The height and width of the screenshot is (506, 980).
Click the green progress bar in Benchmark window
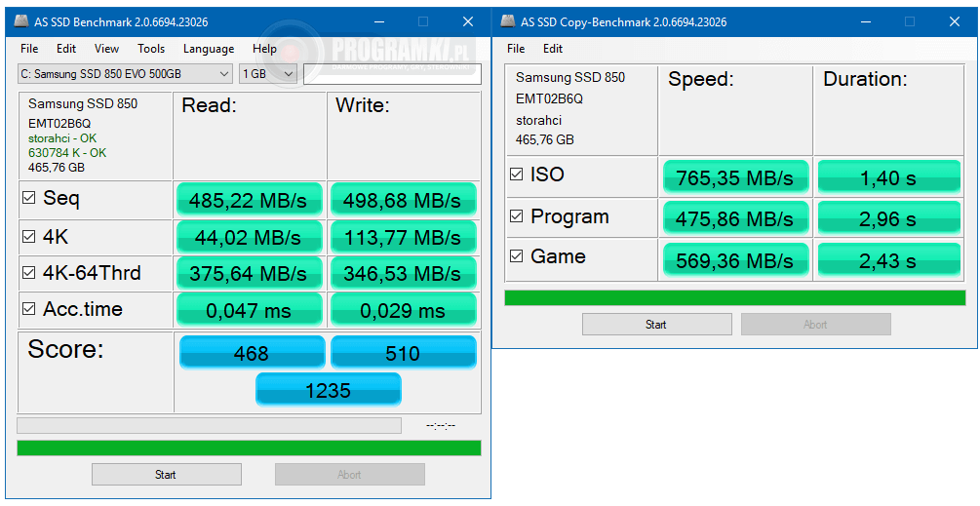pyautogui.click(x=249, y=448)
